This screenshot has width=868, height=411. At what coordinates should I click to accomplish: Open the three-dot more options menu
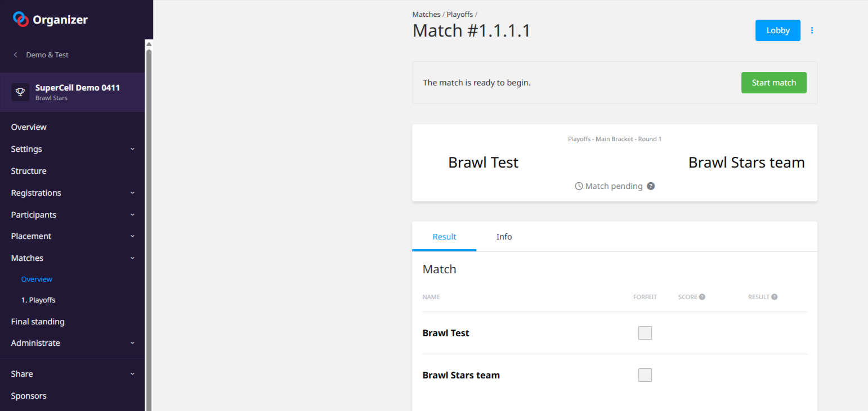[812, 30]
